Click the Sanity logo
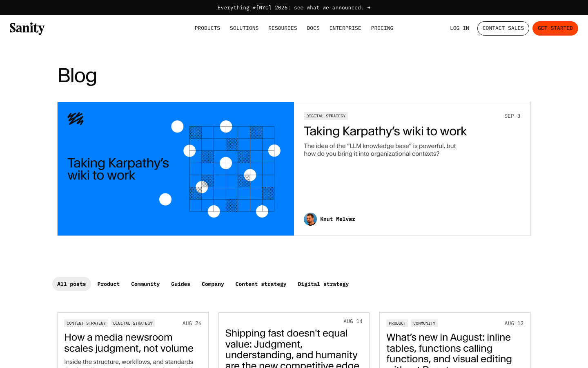The height and width of the screenshot is (368, 588). click(27, 28)
